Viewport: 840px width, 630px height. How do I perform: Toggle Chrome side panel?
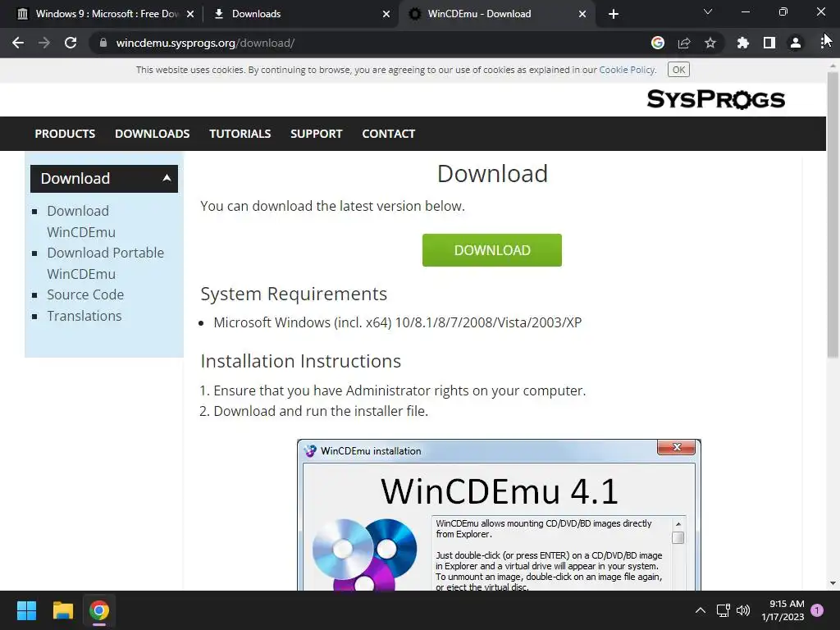pos(769,43)
